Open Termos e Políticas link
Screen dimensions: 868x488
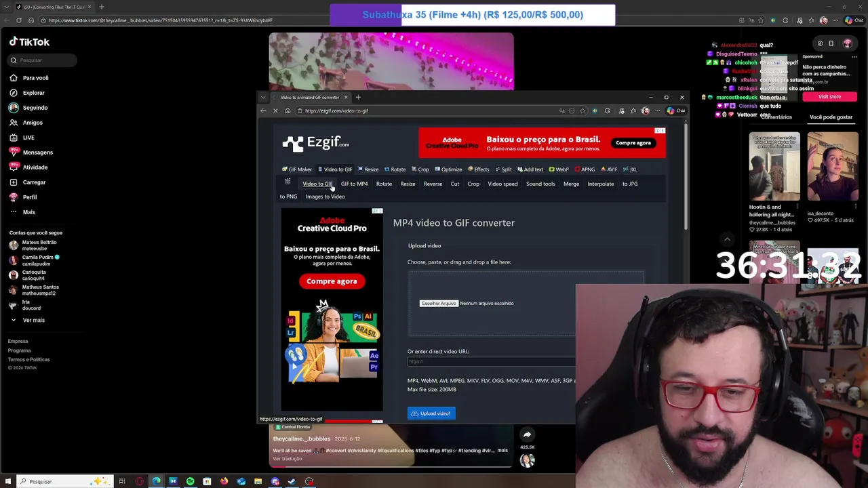[28, 360]
